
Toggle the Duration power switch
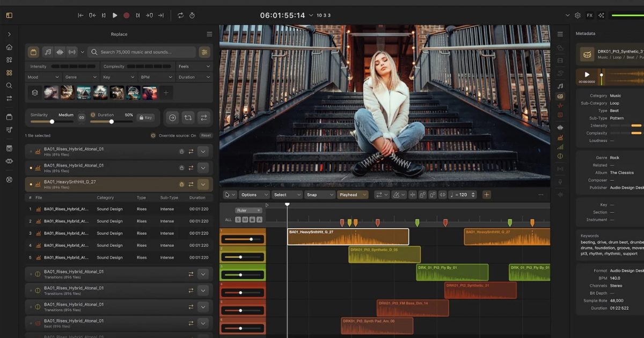pyautogui.click(x=93, y=115)
